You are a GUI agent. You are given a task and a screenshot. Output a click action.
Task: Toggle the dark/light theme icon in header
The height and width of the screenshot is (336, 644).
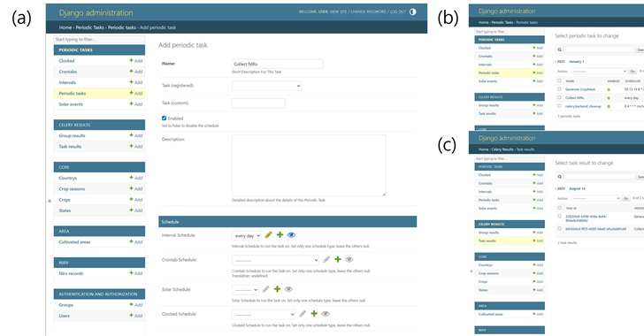tap(413, 11)
